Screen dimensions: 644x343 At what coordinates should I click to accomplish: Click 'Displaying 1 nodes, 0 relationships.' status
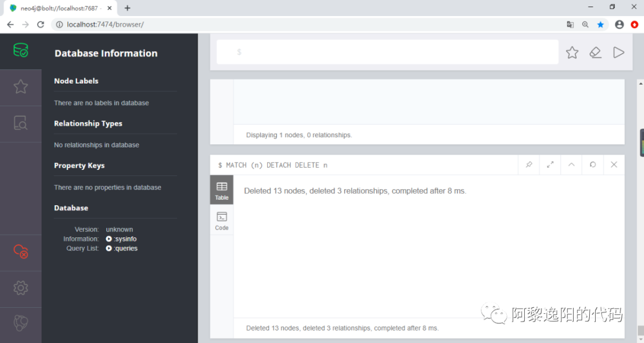click(x=299, y=135)
